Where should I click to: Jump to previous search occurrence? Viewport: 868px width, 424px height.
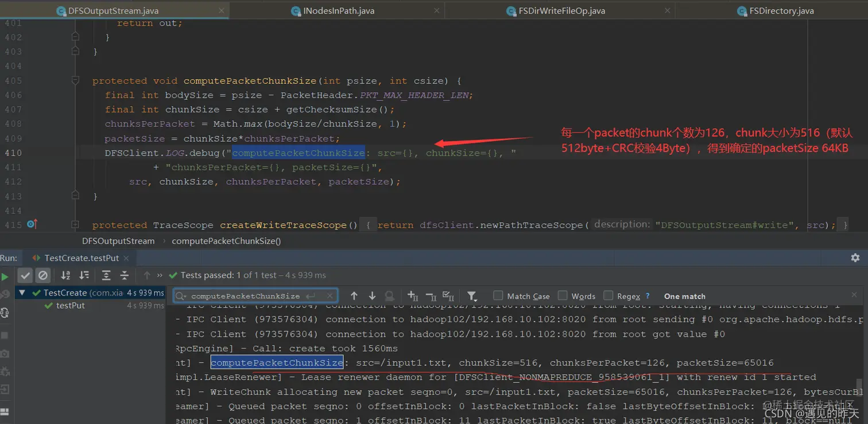(x=354, y=296)
